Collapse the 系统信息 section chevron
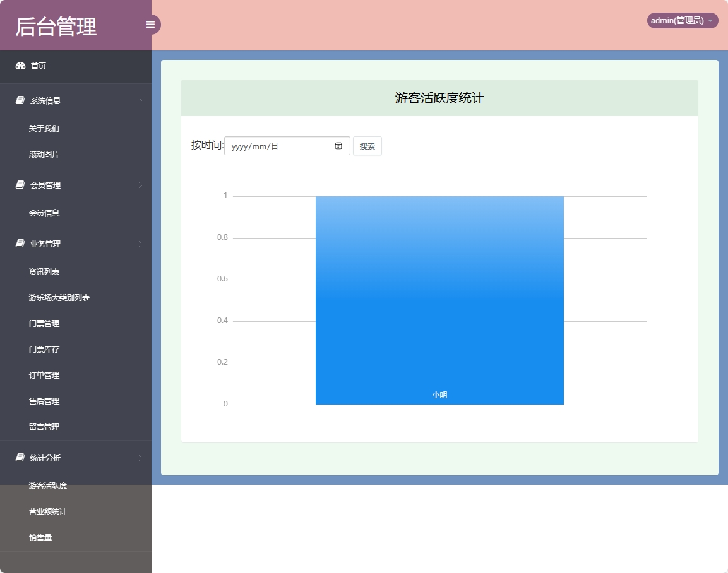 [140, 100]
